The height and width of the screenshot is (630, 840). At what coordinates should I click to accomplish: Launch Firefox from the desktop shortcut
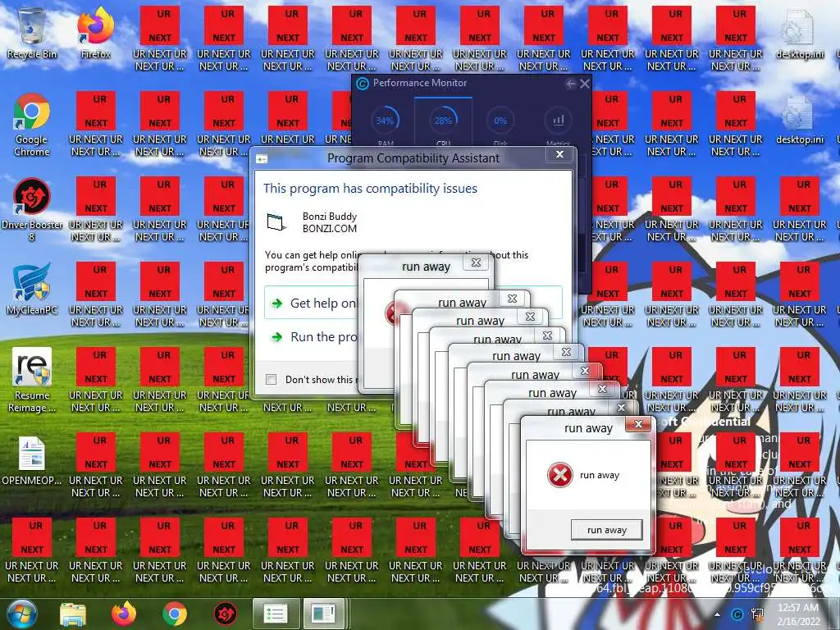(x=96, y=33)
